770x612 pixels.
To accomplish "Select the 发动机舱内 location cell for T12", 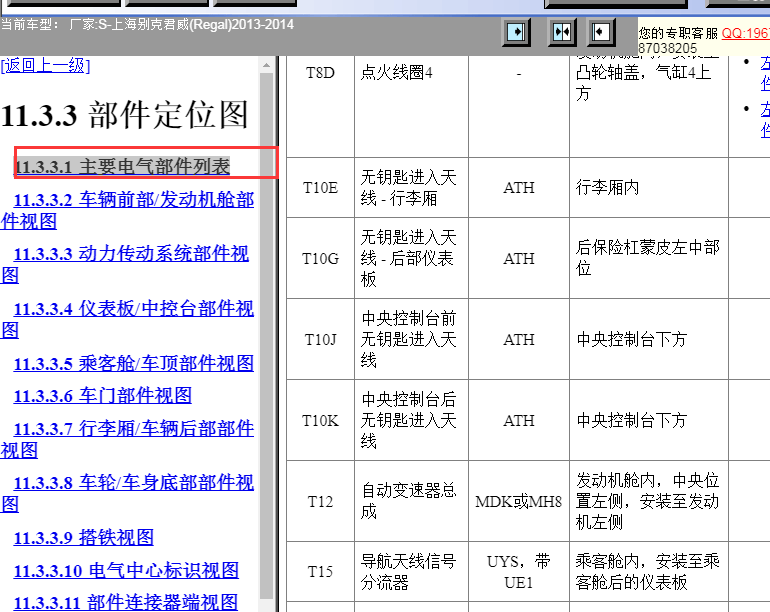I will [x=649, y=501].
